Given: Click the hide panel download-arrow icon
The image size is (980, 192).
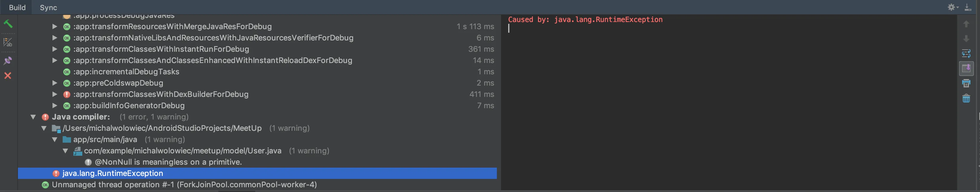Looking at the screenshot, I should click(968, 7).
